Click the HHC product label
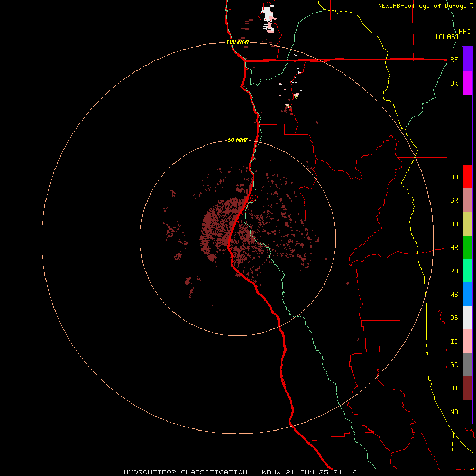Viewport: 476px width, 476px height. [x=464, y=32]
